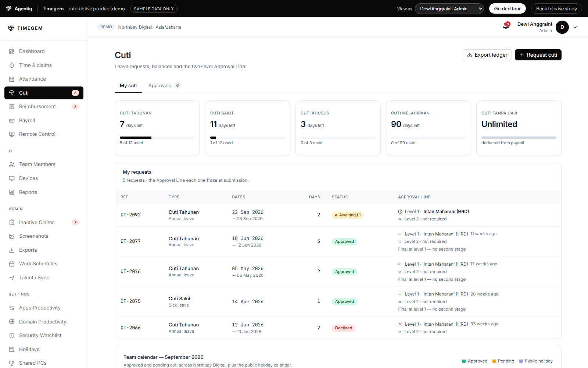This screenshot has width=588, height=368.
Task: Click the Dashboard sidebar icon
Action: point(12,52)
